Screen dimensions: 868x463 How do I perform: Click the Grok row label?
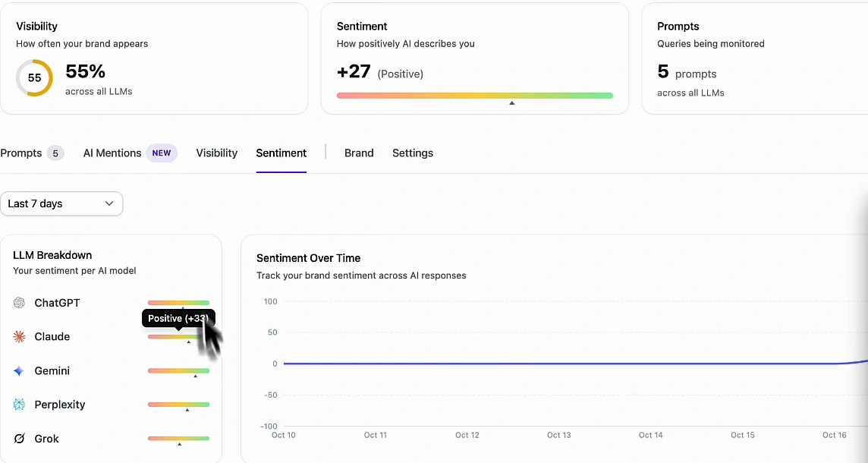(46, 439)
